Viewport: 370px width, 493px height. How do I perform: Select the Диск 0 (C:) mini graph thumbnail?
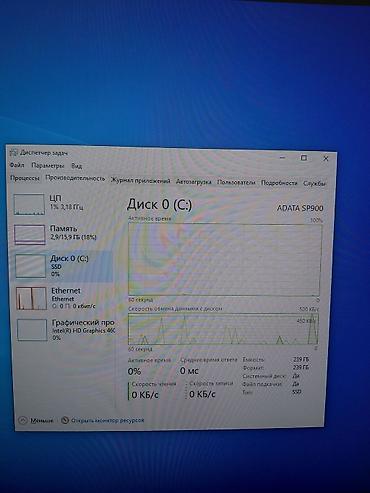[30, 266]
